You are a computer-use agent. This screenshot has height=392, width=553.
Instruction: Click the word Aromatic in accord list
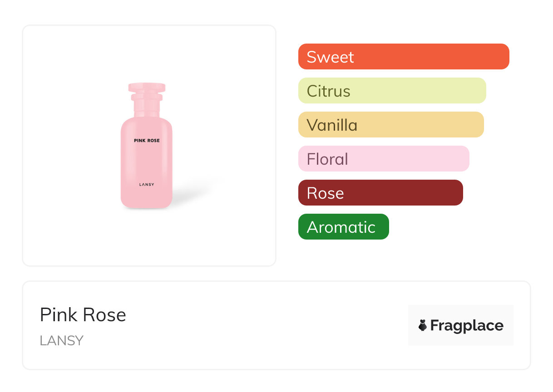click(x=341, y=227)
